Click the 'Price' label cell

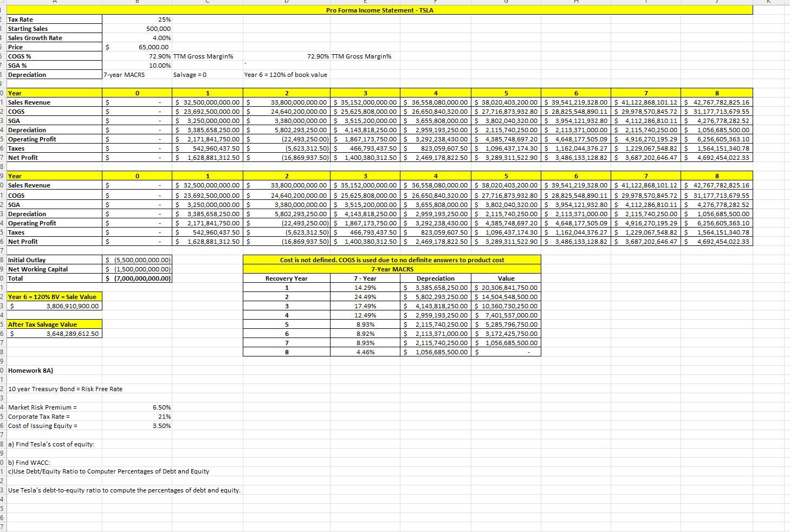pos(54,47)
